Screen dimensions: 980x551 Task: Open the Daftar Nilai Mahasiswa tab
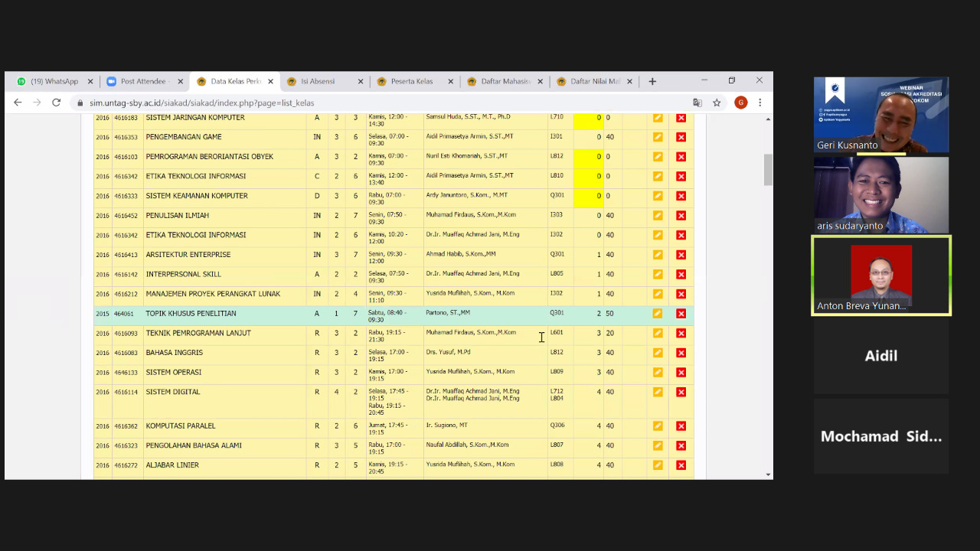click(594, 81)
